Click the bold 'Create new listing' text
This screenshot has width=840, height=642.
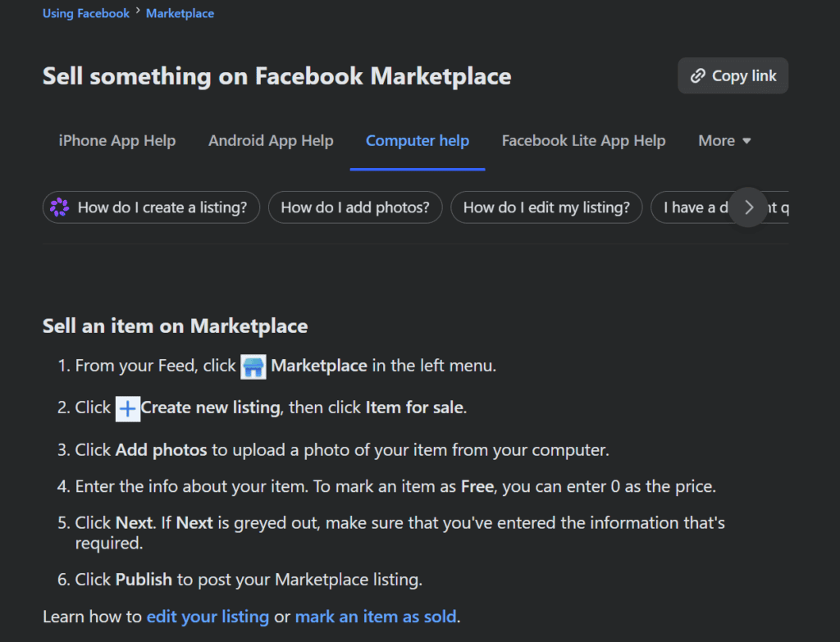[211, 408]
